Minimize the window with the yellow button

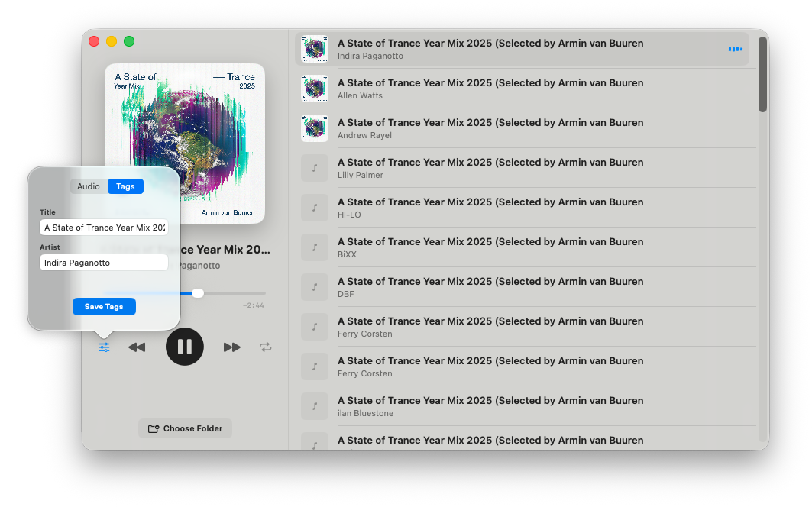point(112,41)
